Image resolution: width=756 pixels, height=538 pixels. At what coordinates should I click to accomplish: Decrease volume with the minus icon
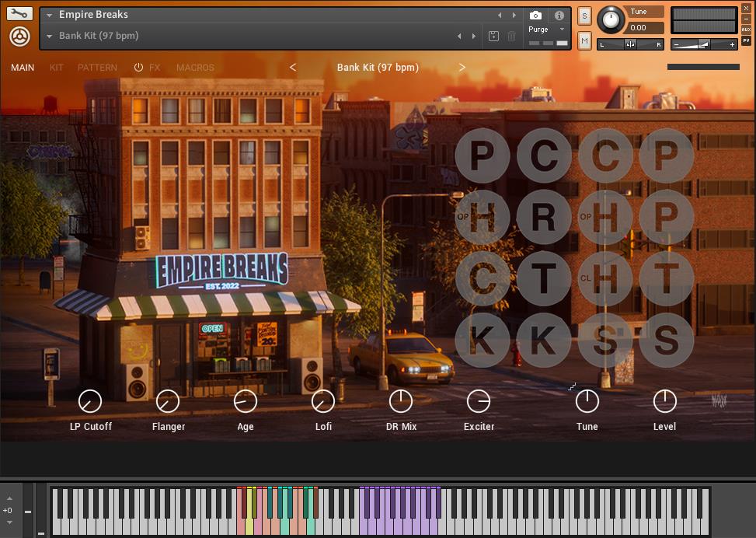click(x=677, y=45)
